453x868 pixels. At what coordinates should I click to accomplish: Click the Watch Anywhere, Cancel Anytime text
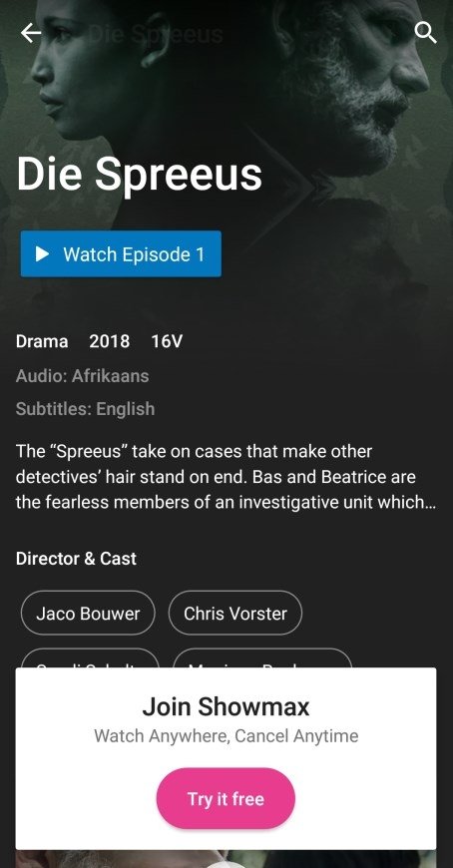click(x=226, y=736)
